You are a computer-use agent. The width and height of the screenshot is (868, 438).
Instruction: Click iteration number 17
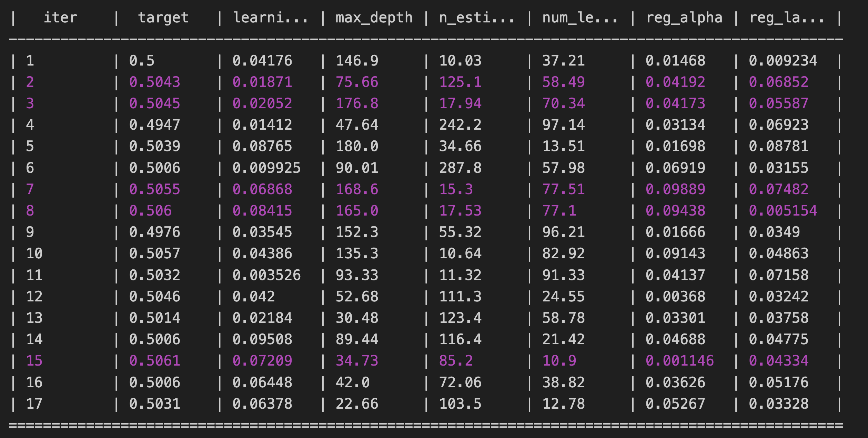click(34, 404)
